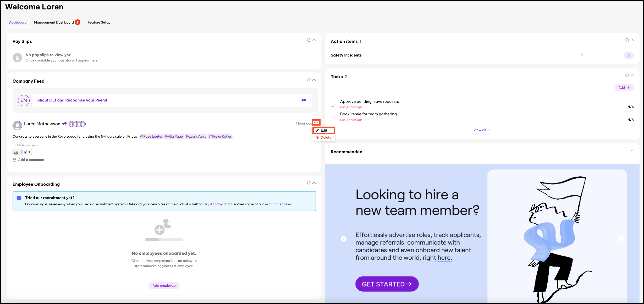644x304 pixels.
Task: Click the crown reaction on the post
Action: 16,152
